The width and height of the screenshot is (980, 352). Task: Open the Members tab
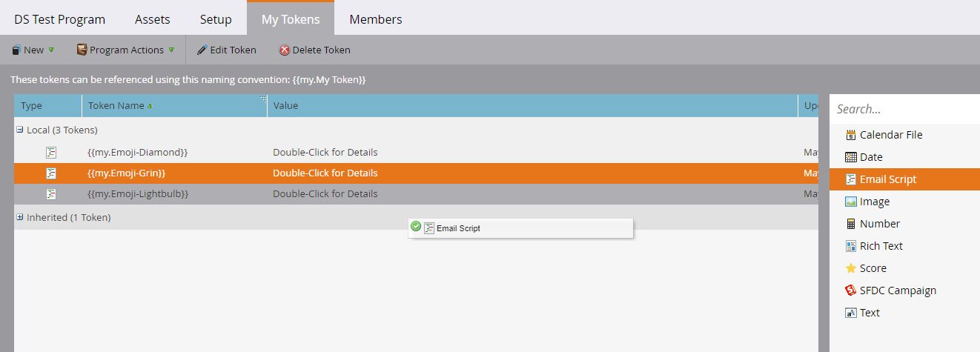click(x=375, y=19)
